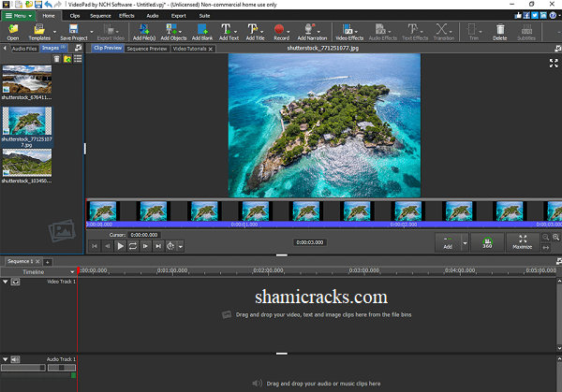Step forward one frame

point(145,246)
